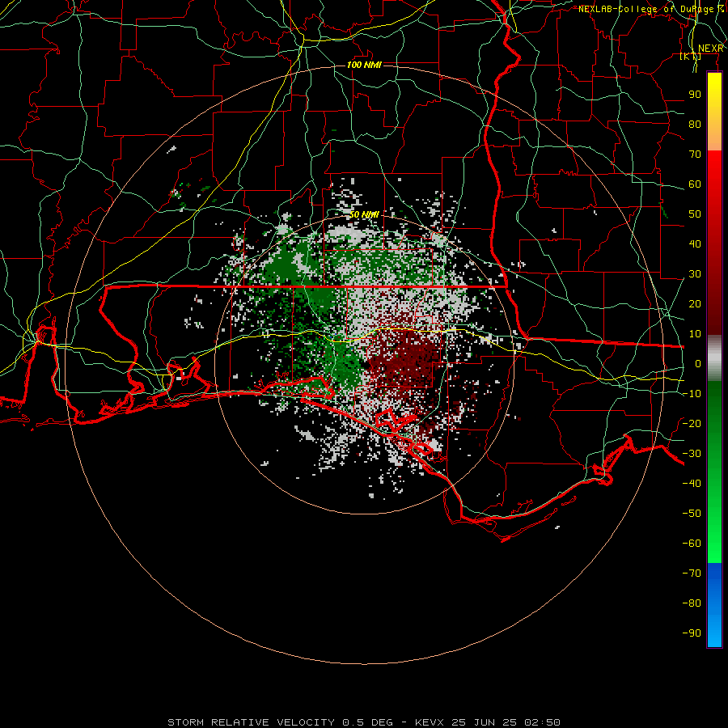Click the -30 value on velocity scale
The image size is (728, 728).
(x=692, y=454)
